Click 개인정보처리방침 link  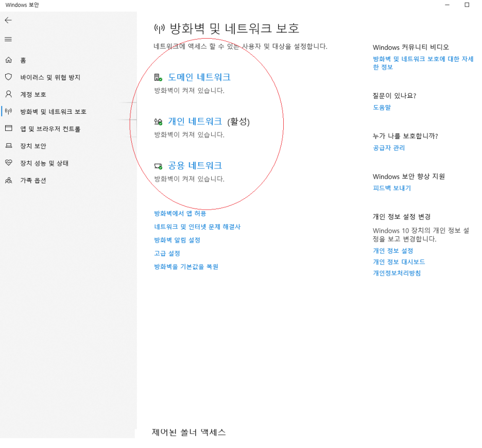[397, 273]
